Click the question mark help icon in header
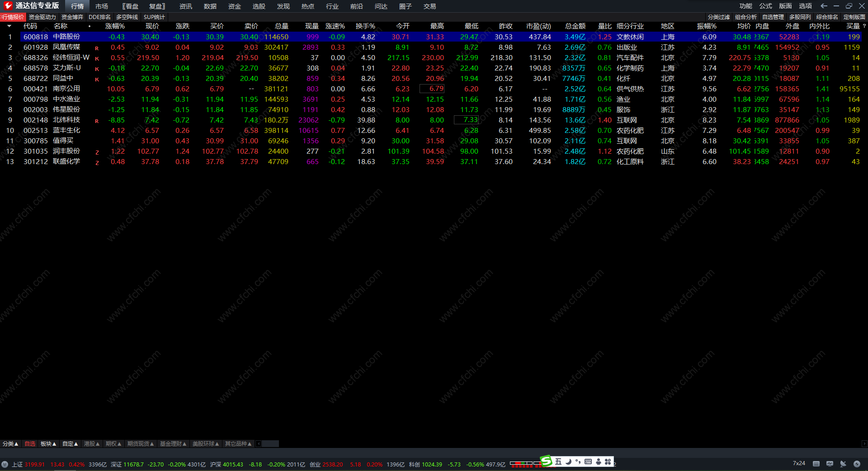 coord(864,26)
